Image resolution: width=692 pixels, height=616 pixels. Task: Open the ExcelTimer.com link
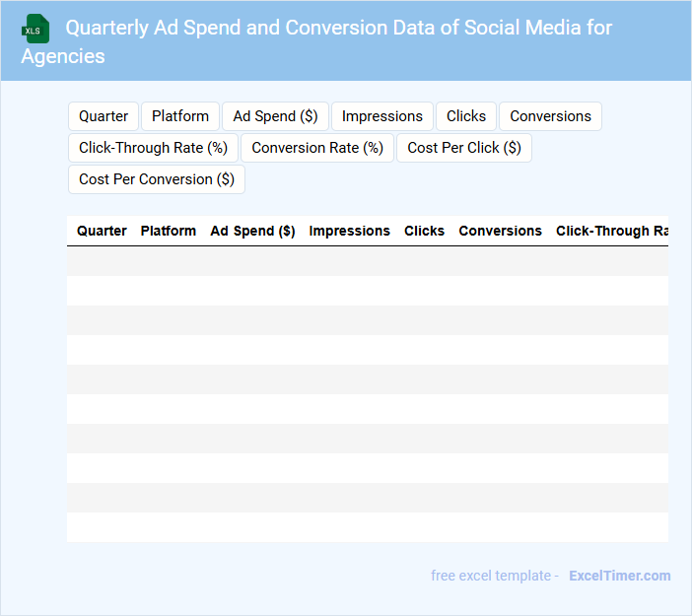tap(619, 576)
